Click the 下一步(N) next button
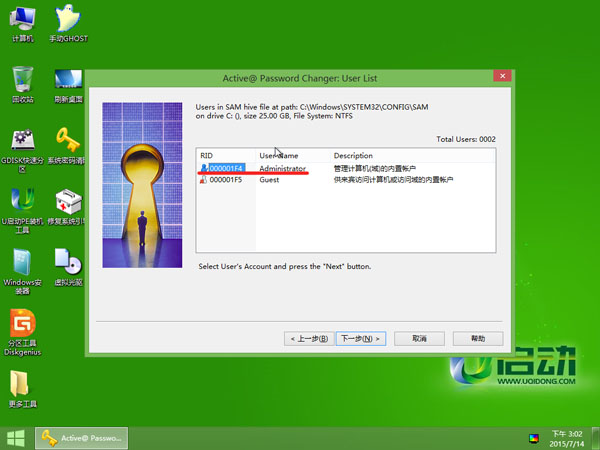 pos(360,339)
